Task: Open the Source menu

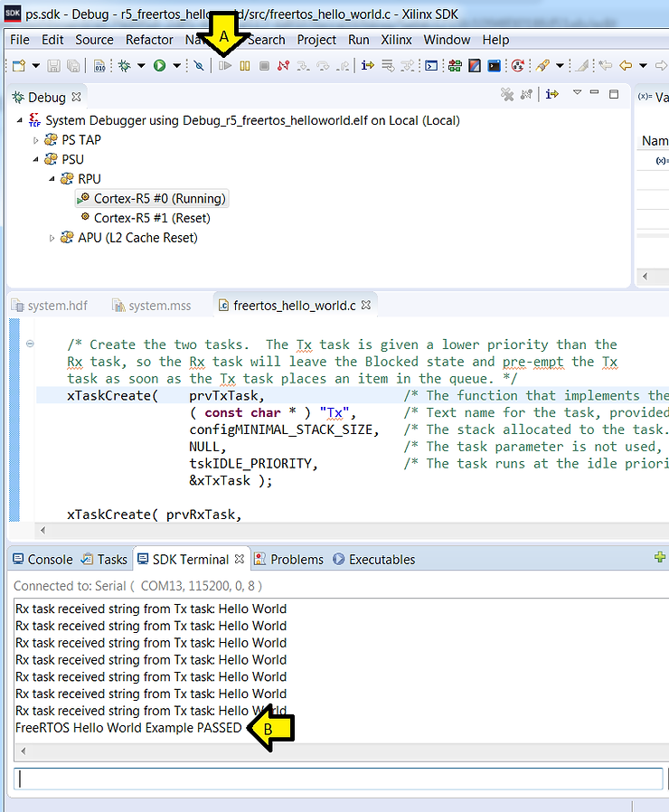Action: tap(94, 40)
